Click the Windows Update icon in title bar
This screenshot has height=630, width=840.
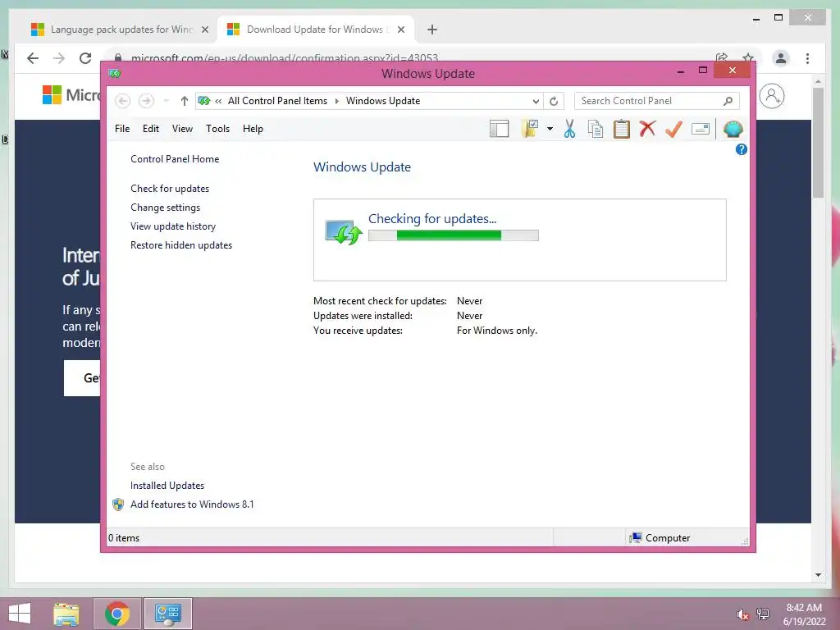(114, 73)
